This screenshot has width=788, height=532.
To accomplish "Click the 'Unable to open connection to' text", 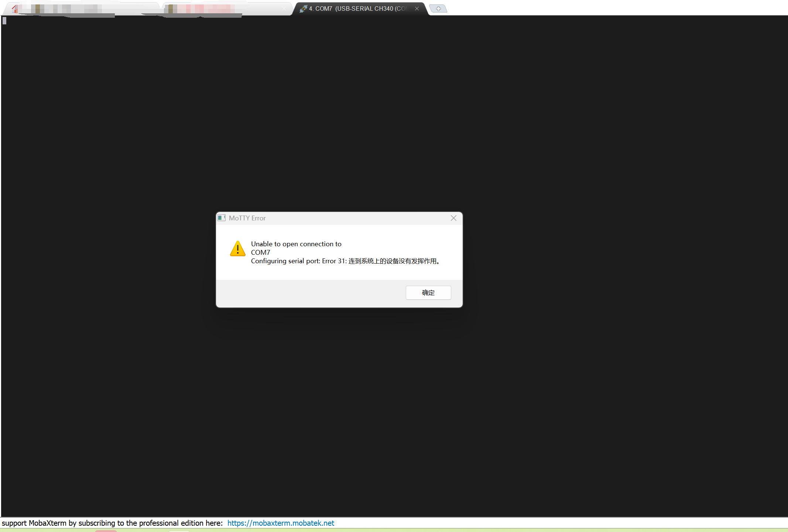I will pos(296,244).
